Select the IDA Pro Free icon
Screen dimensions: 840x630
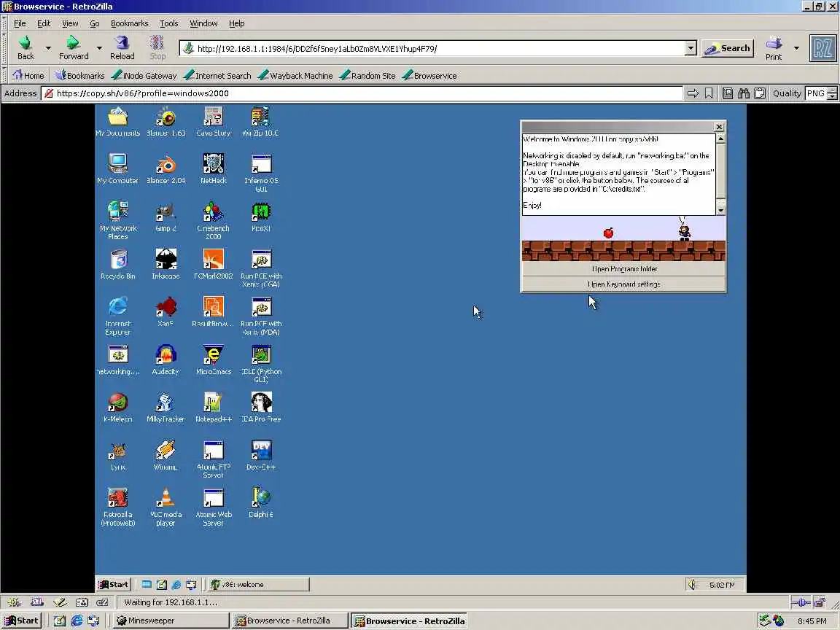tap(261, 407)
